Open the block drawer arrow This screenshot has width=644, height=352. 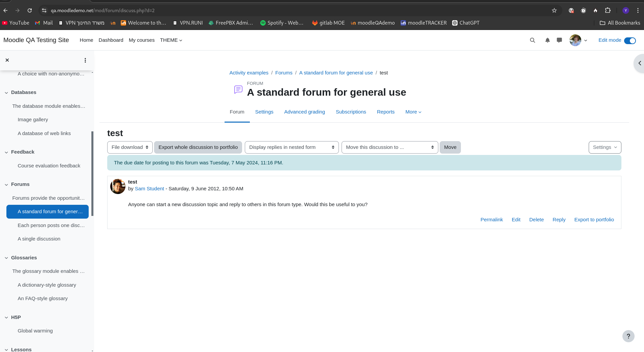coord(639,63)
